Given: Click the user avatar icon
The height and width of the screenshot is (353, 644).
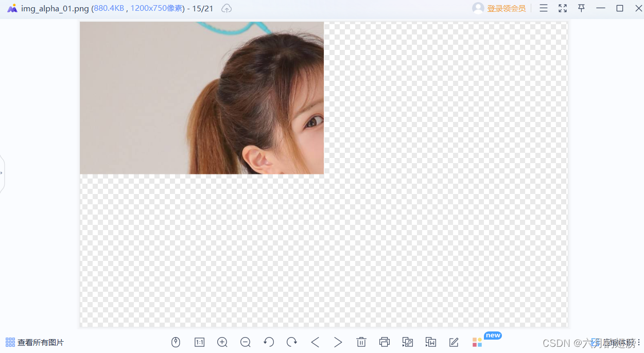Looking at the screenshot, I should [478, 8].
